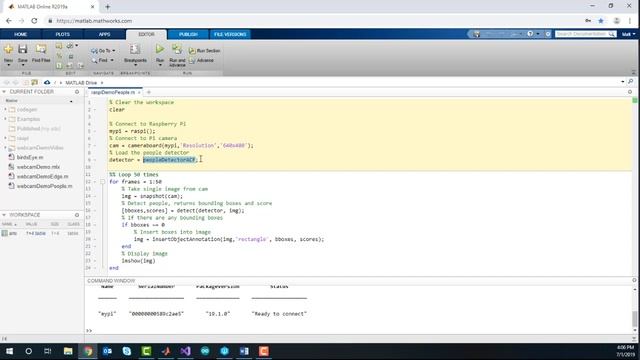Collapse the WORKSPACE panel
Viewport: 640px width, 360px height.
(4, 215)
